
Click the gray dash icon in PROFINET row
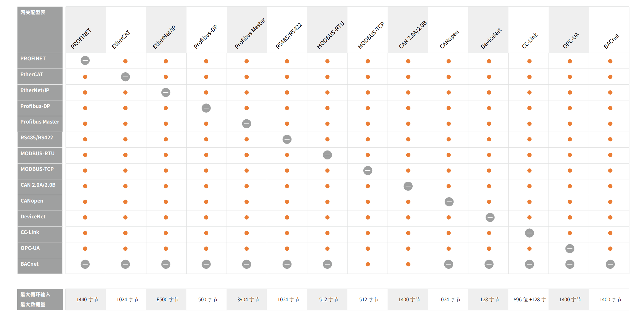pyautogui.click(x=85, y=60)
